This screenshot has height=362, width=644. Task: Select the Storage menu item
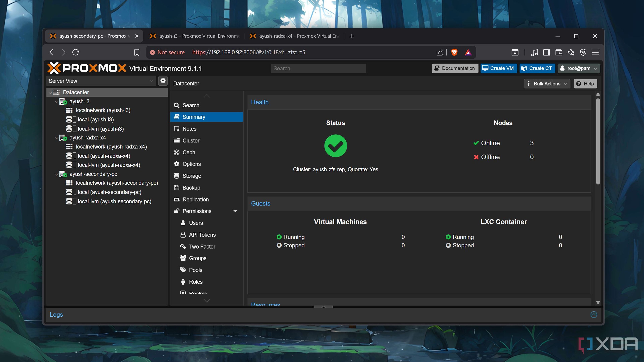[206, 176]
